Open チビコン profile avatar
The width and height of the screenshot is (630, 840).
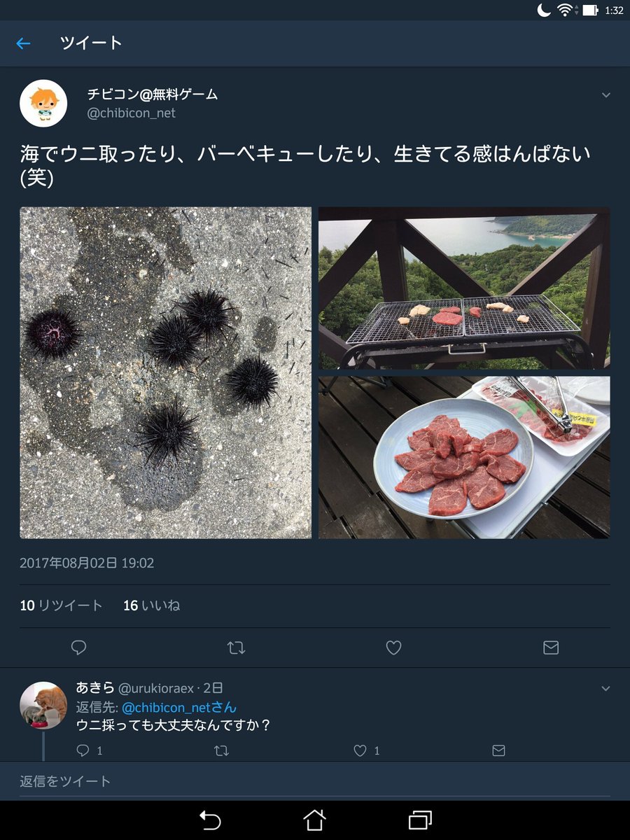pos(43,103)
